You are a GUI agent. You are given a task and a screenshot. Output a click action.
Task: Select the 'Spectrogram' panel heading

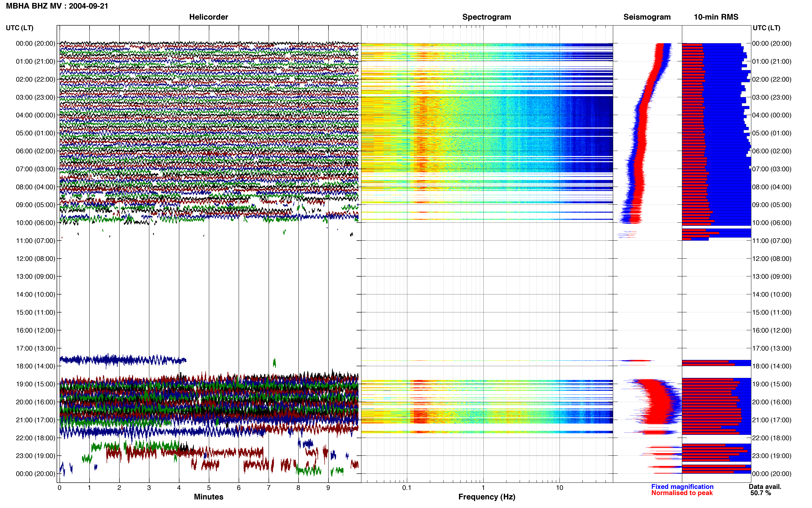point(487,17)
